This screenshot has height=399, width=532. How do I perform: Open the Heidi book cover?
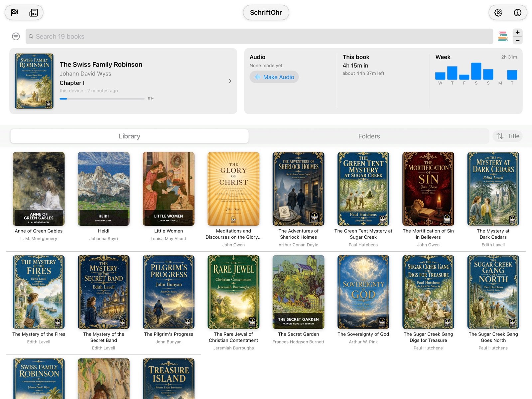tap(104, 189)
